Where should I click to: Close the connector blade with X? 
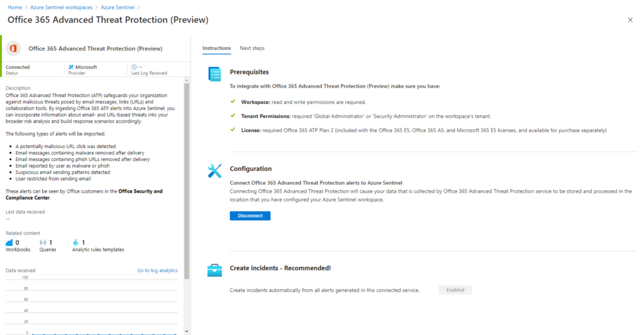630,20
